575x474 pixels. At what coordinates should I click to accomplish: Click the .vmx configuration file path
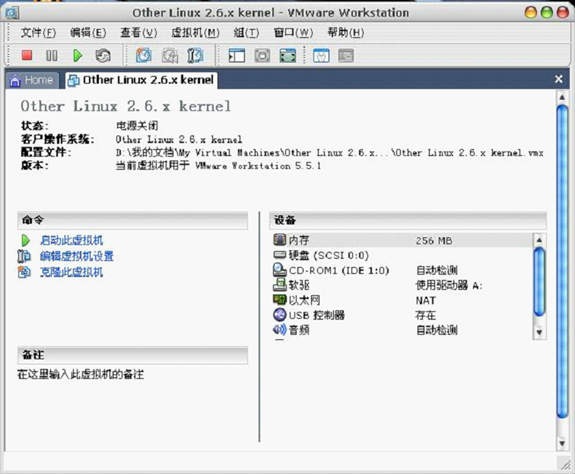[329, 153]
